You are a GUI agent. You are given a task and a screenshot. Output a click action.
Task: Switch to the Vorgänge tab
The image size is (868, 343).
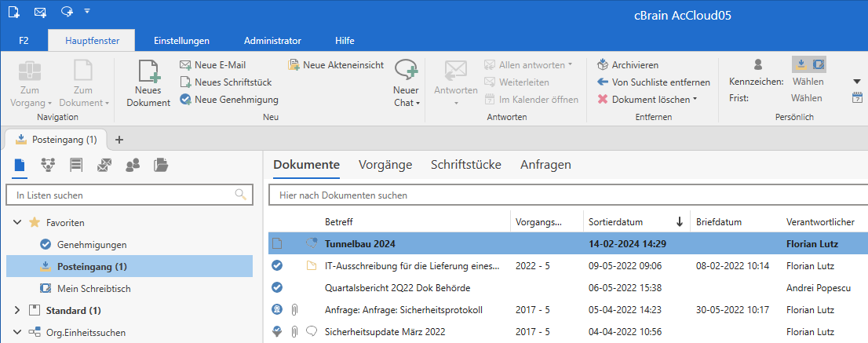385,165
